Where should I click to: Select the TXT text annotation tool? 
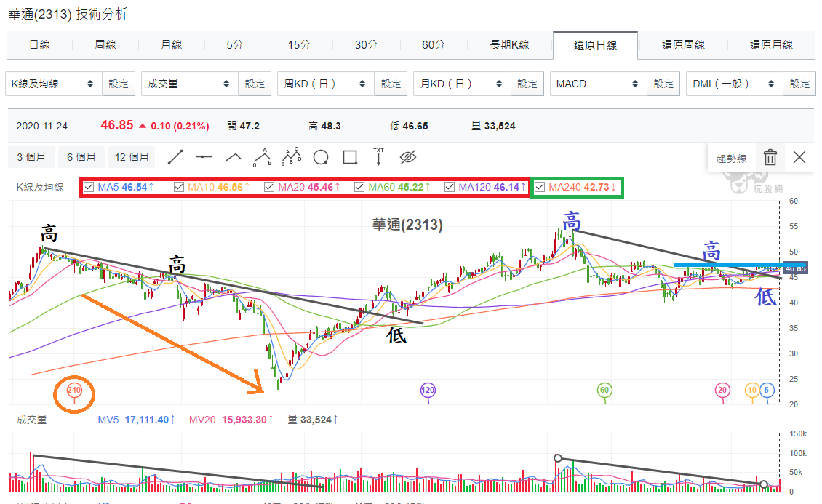(x=378, y=156)
